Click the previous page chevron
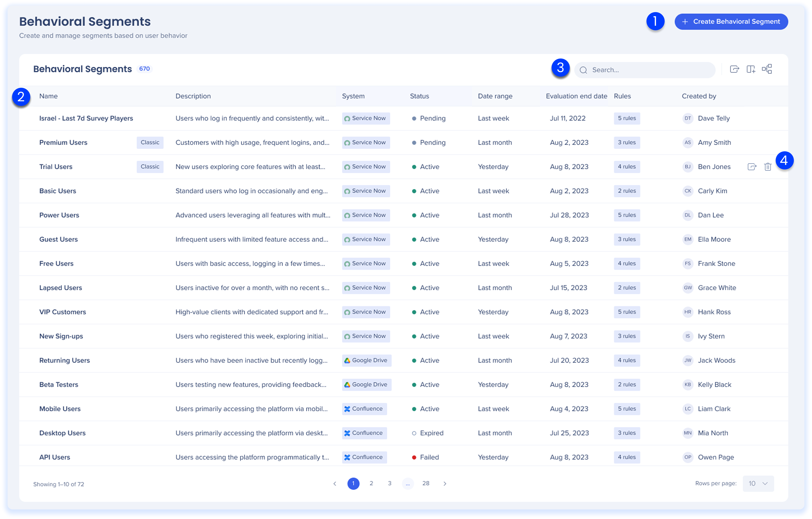The height and width of the screenshot is (519, 812). pyautogui.click(x=335, y=484)
